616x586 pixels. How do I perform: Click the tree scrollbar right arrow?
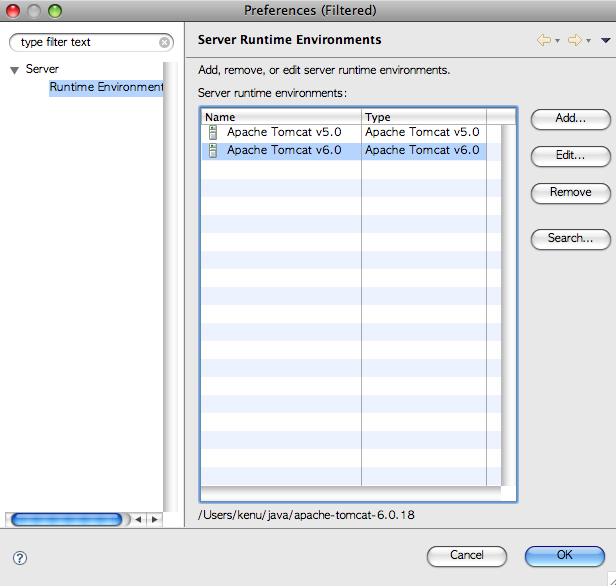(154, 520)
